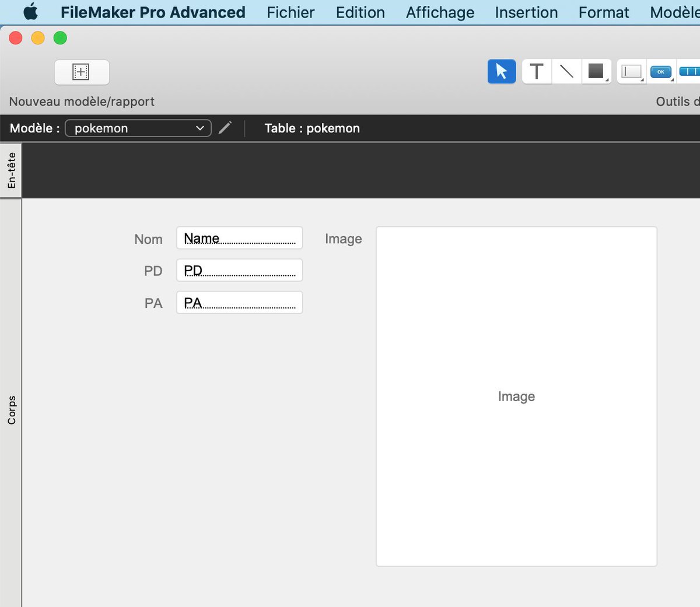Image resolution: width=700 pixels, height=607 pixels.
Task: Open the FileMaker Pro Advanced menu
Action: point(153,12)
